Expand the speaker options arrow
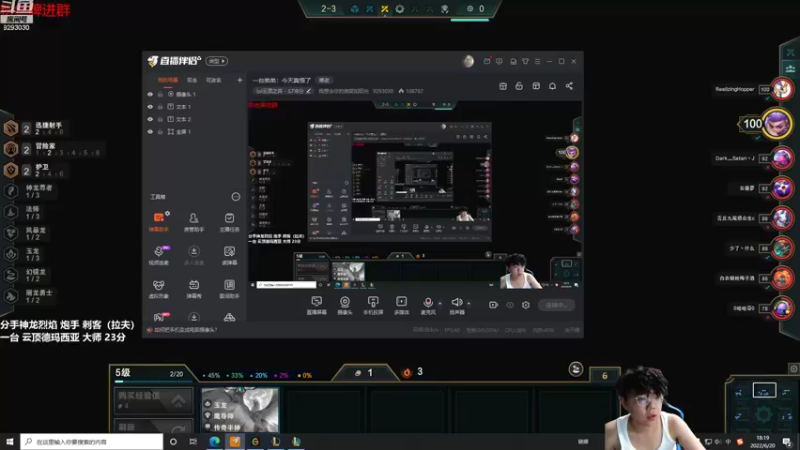Screen dimensions: 800x450 [x=468, y=304]
